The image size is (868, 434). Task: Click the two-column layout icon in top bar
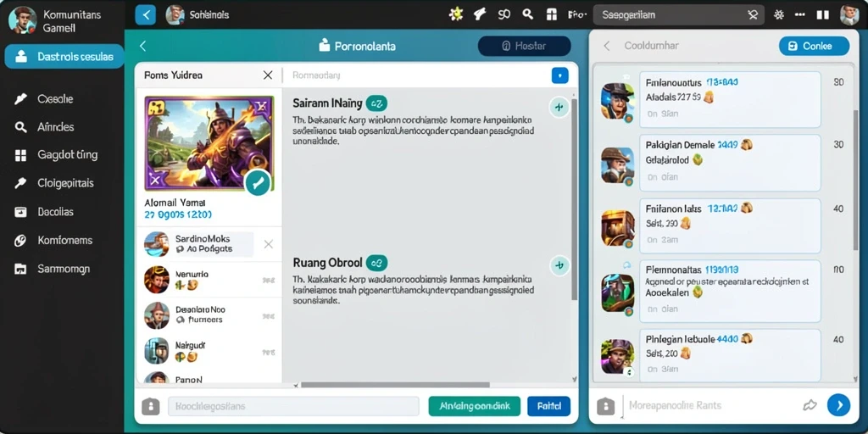tap(822, 15)
